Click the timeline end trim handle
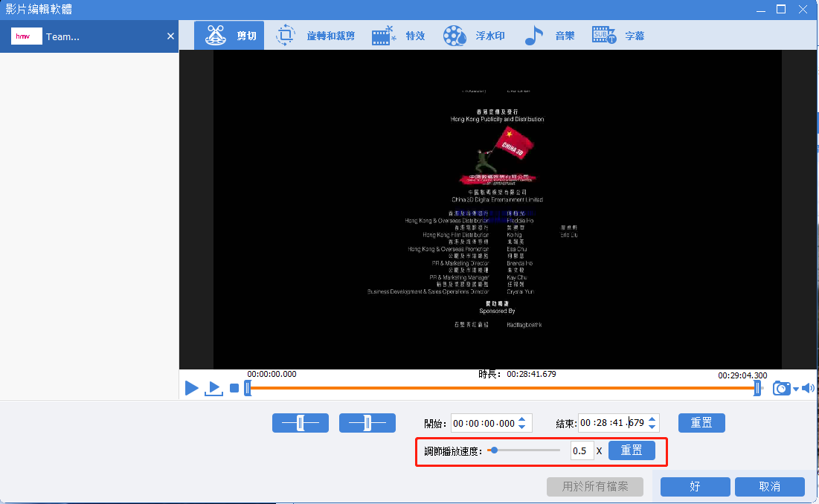The height and width of the screenshot is (504, 819). pyautogui.click(x=757, y=388)
